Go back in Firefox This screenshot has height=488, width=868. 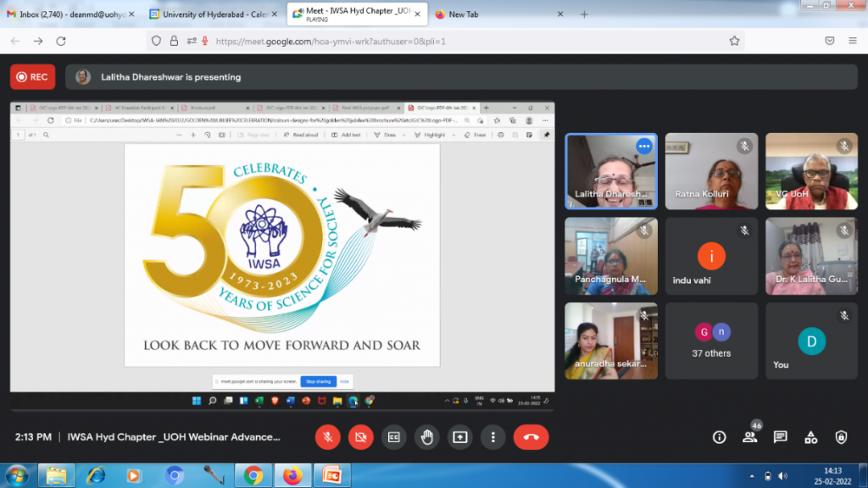[x=15, y=41]
